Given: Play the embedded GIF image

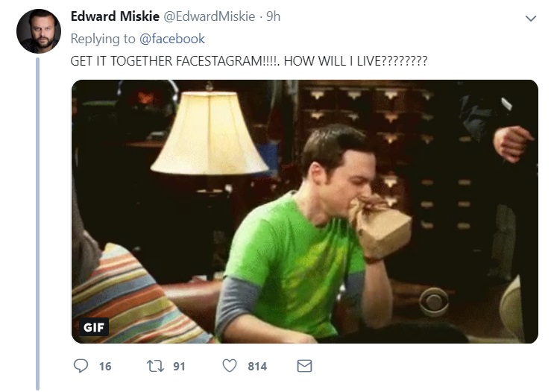Looking at the screenshot, I should point(305,212).
